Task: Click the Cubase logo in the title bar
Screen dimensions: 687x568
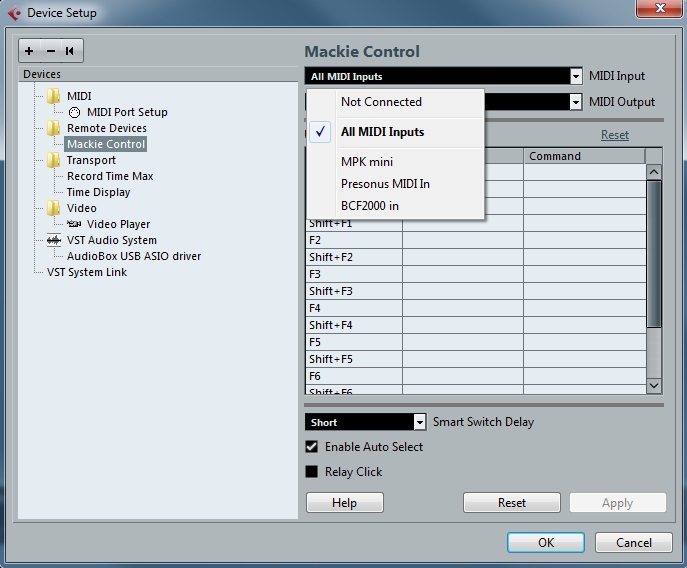Action: coord(14,13)
